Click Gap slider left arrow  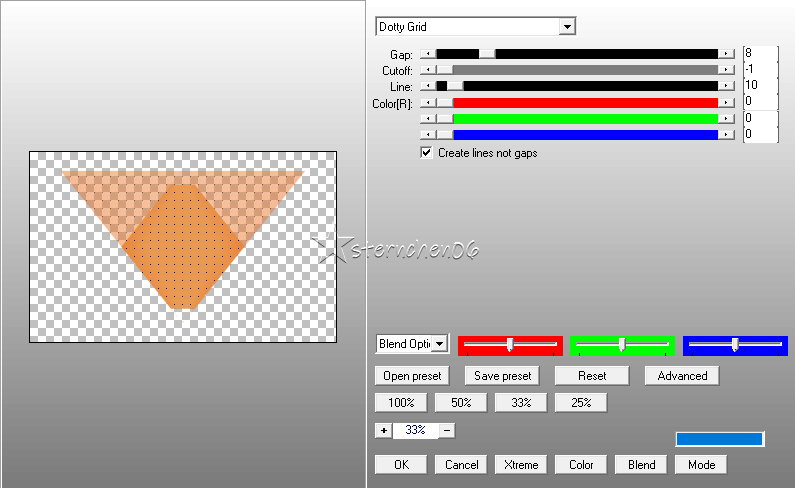[x=428, y=54]
